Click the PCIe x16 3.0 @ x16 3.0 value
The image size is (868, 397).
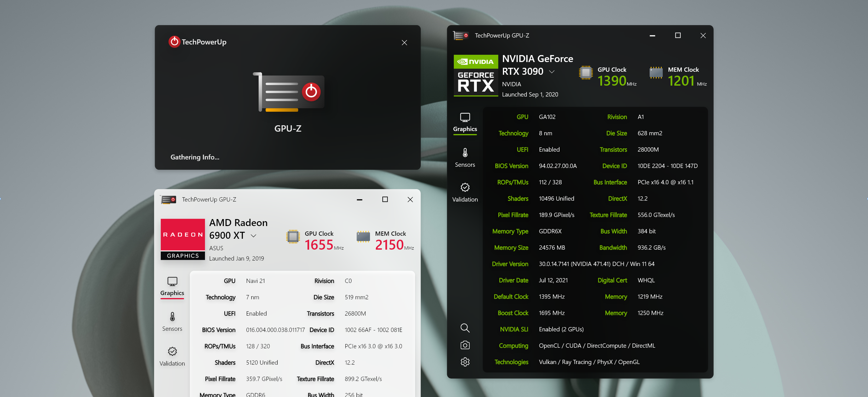[x=373, y=346]
